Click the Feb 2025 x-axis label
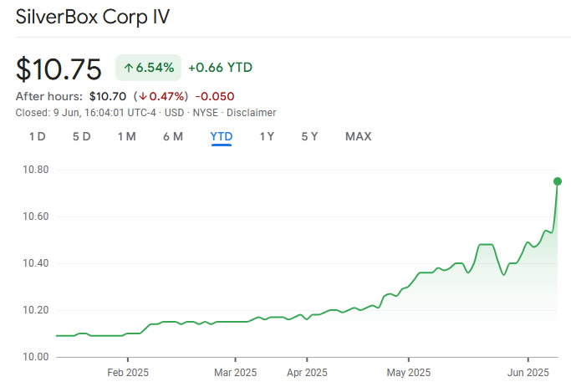Screen dimensions: 571x392 coord(127,372)
